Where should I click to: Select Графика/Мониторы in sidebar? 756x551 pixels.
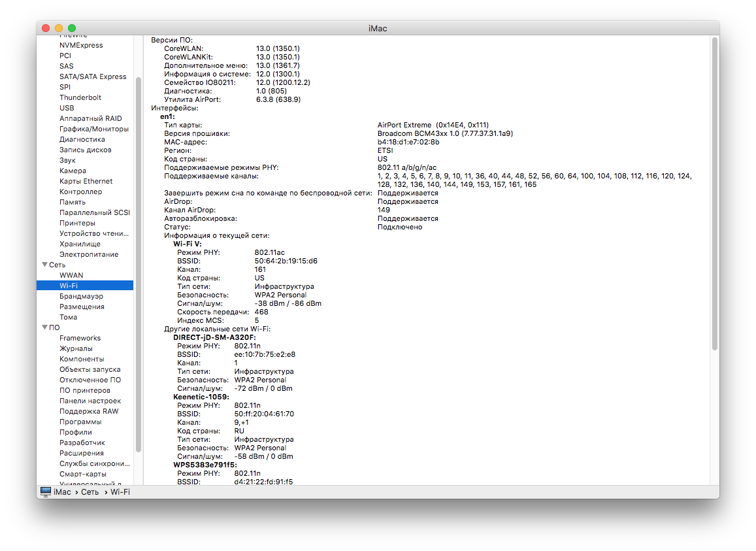click(x=94, y=129)
